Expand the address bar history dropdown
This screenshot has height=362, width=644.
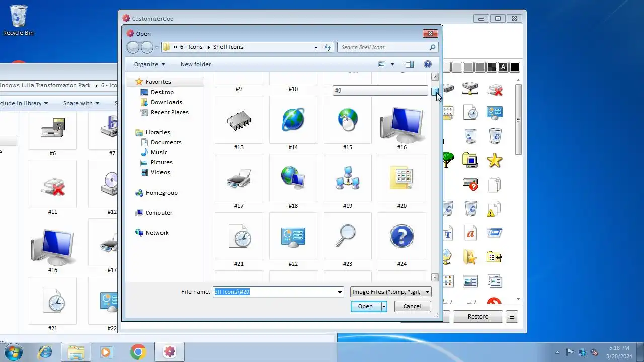pyautogui.click(x=316, y=47)
